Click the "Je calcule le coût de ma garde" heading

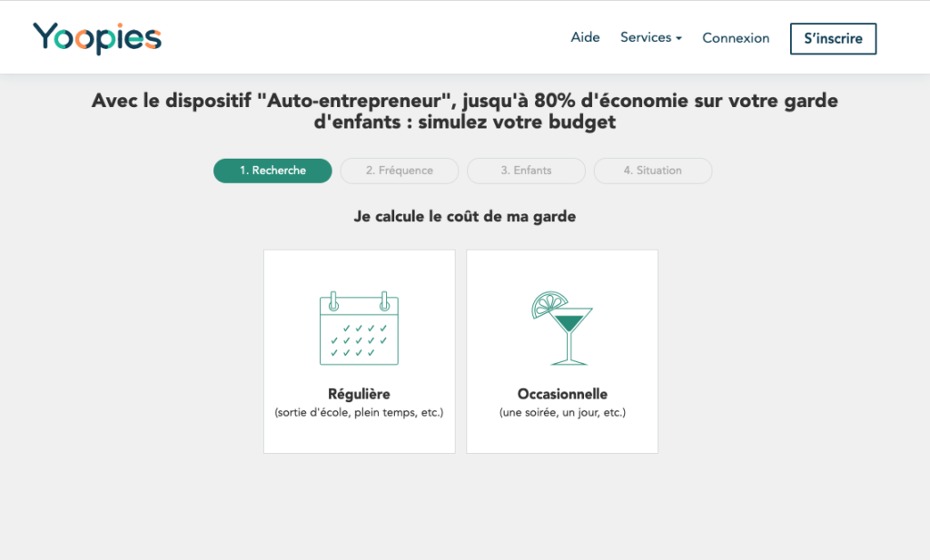click(x=465, y=217)
